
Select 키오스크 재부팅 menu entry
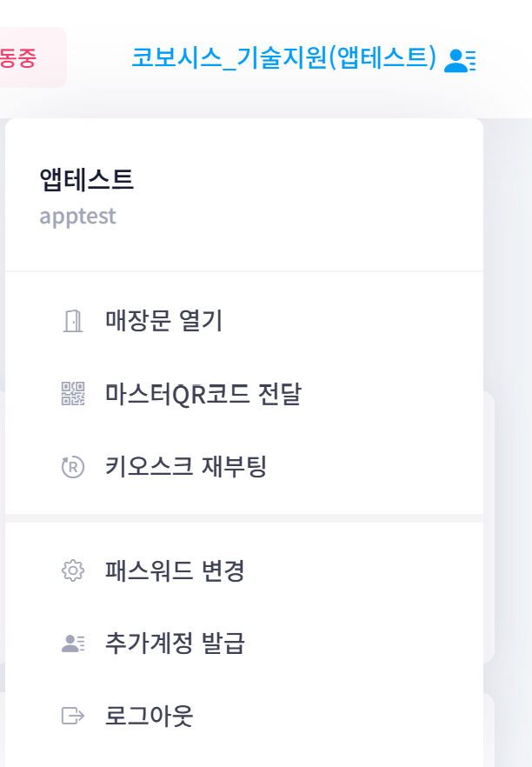point(185,467)
